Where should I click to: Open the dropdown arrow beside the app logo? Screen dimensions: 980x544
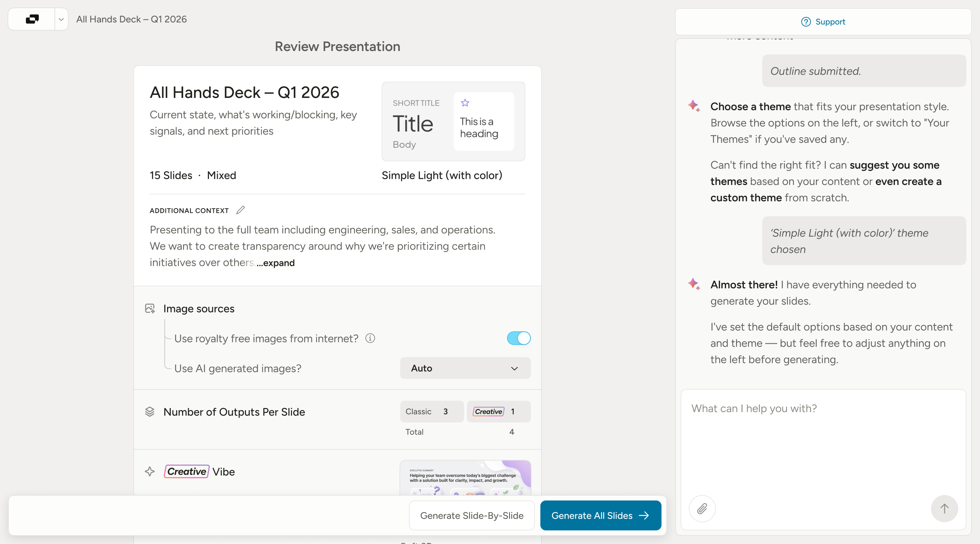point(61,19)
